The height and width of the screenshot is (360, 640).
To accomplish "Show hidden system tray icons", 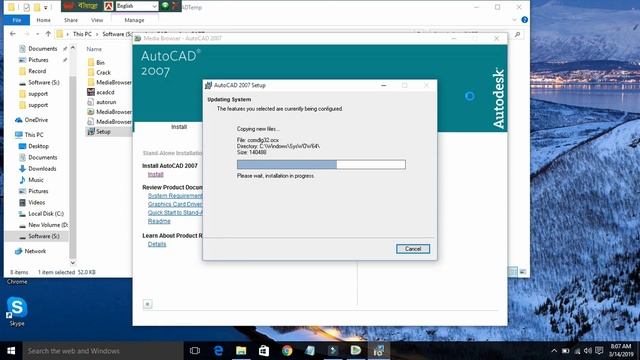I will coord(554,351).
